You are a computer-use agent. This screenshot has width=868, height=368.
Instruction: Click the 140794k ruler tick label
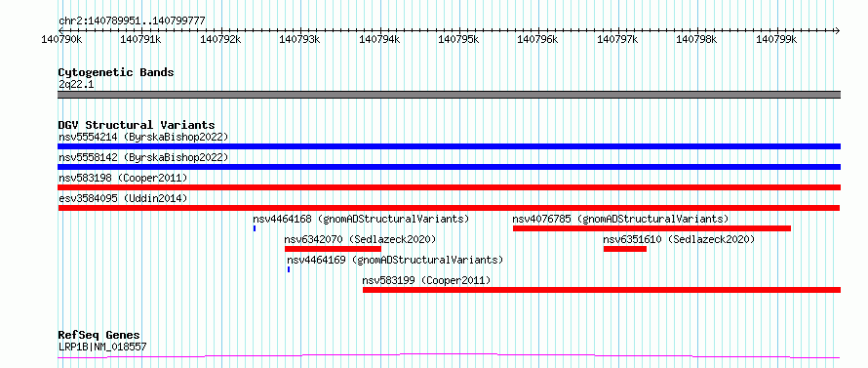(x=379, y=39)
